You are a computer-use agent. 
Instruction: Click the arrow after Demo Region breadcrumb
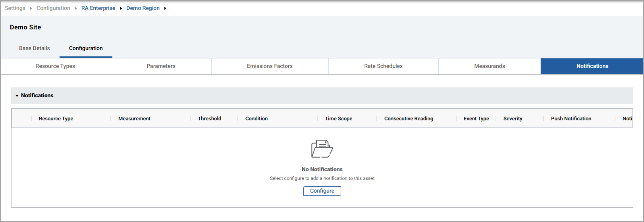point(165,8)
